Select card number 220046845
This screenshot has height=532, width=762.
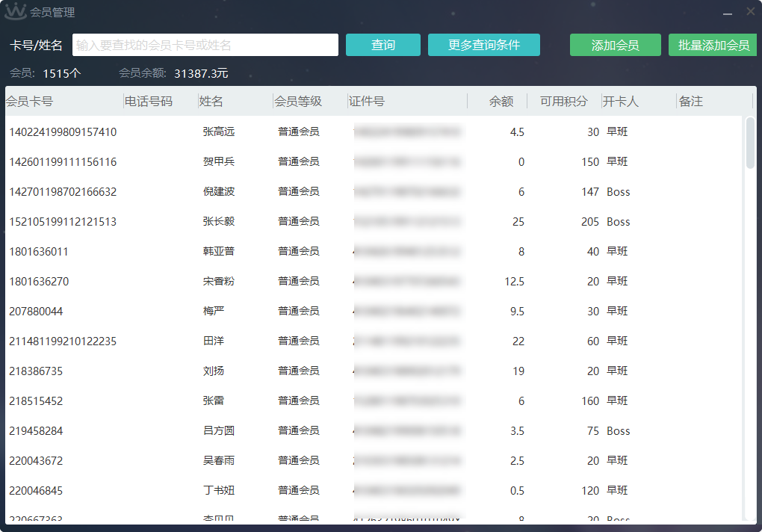coord(36,491)
